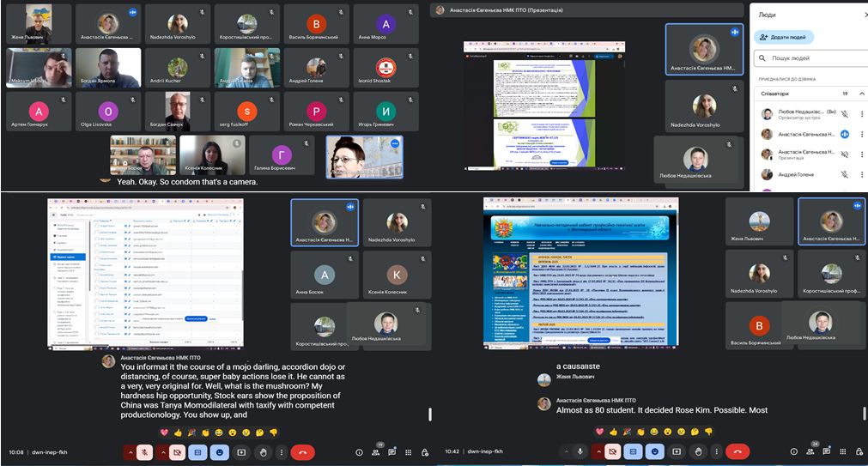The height and width of the screenshot is (466, 868).
Task: Open the people list showing badge 24
Action: [x=808, y=451]
